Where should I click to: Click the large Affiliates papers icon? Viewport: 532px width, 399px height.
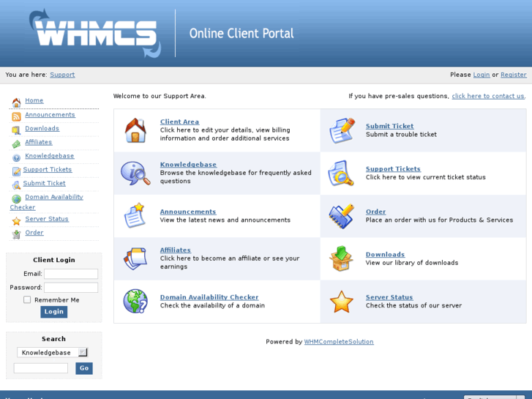tap(135, 258)
